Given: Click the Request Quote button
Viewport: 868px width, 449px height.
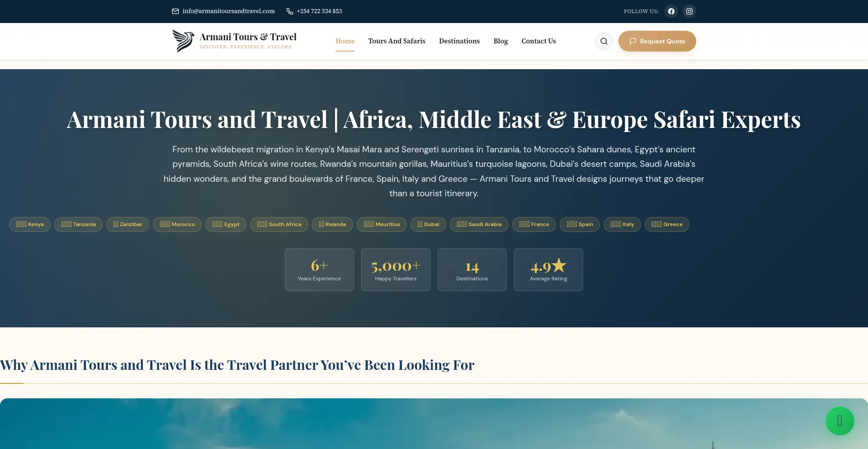Looking at the screenshot, I should pyautogui.click(x=657, y=41).
